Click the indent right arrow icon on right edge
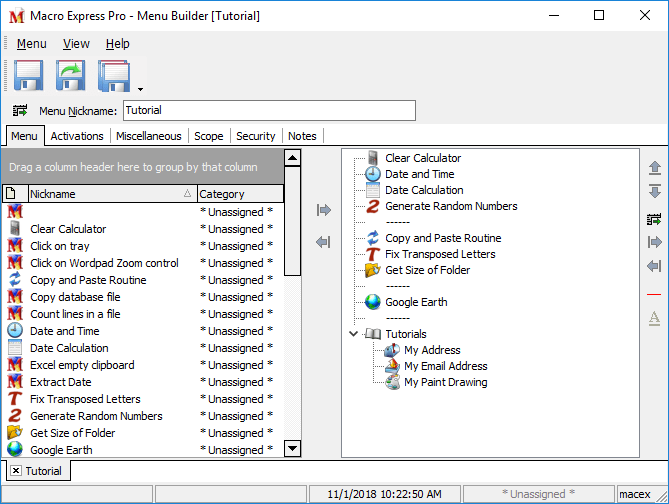 (654, 242)
